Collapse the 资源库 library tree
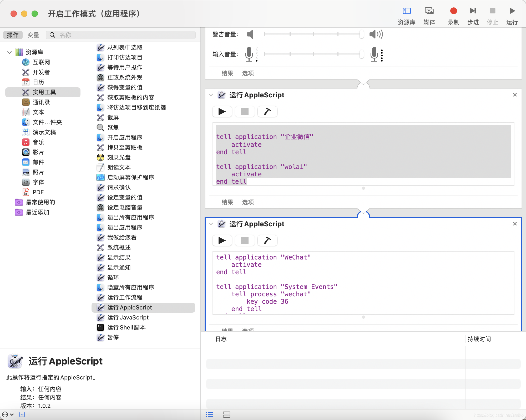This screenshot has height=420, width=526. tap(9, 52)
